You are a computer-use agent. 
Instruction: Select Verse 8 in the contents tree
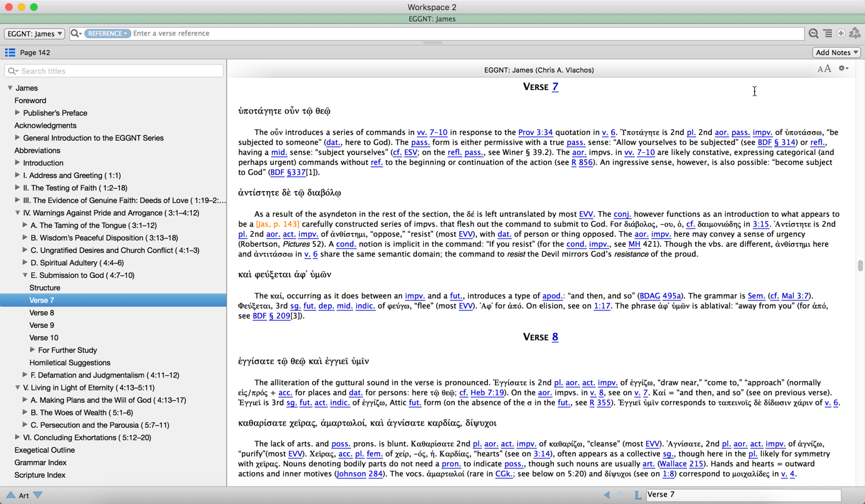42,313
